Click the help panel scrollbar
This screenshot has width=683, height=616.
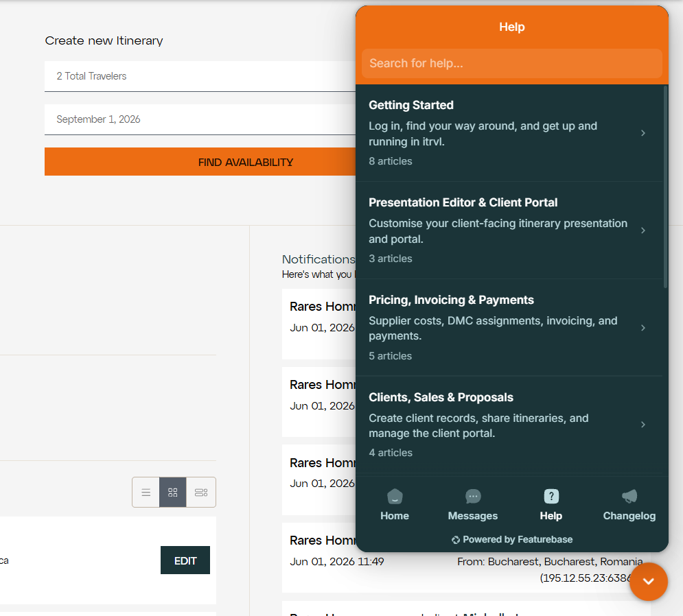(x=665, y=187)
